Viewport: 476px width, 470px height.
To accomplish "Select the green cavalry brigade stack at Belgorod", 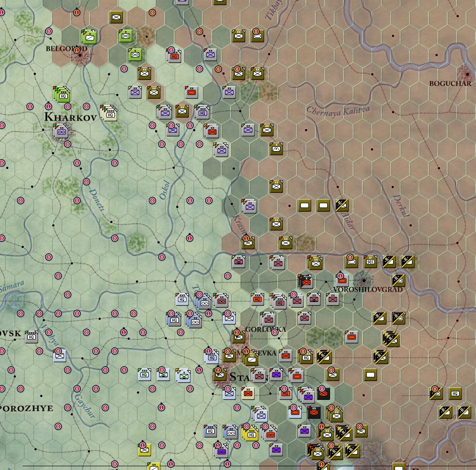I will coord(89,37).
